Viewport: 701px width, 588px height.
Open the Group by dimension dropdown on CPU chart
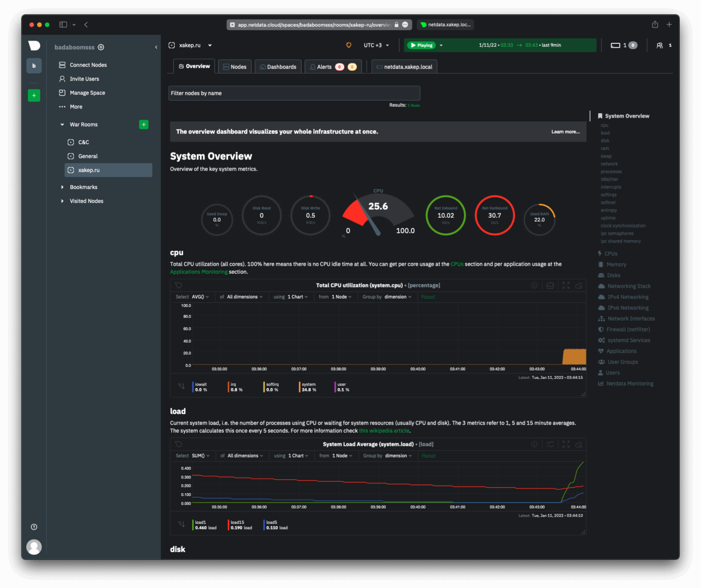point(398,297)
